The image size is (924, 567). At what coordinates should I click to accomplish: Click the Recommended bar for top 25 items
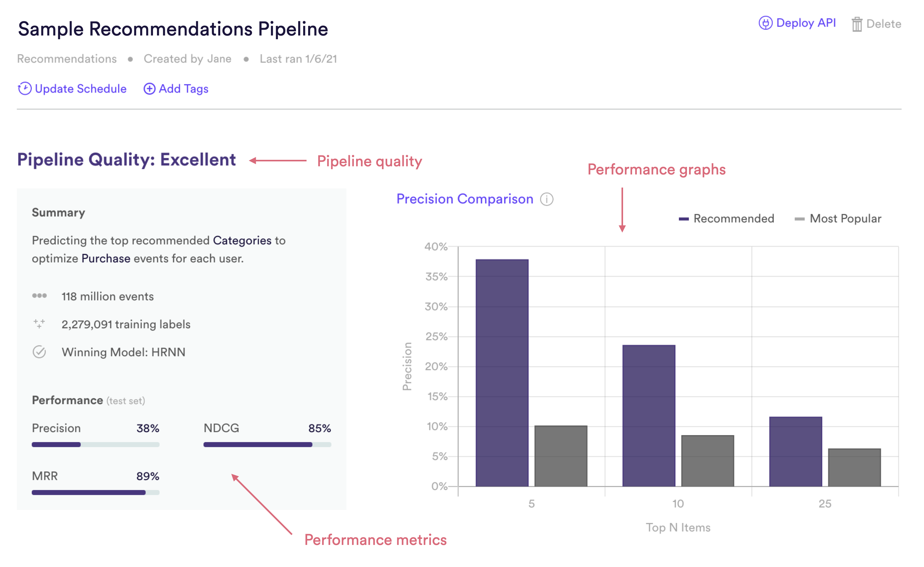click(x=796, y=452)
